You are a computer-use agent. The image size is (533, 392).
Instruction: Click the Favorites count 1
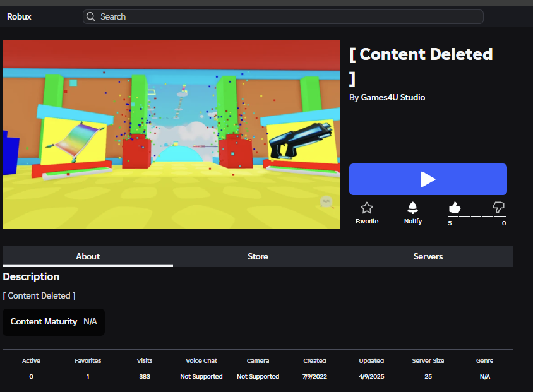(88, 376)
